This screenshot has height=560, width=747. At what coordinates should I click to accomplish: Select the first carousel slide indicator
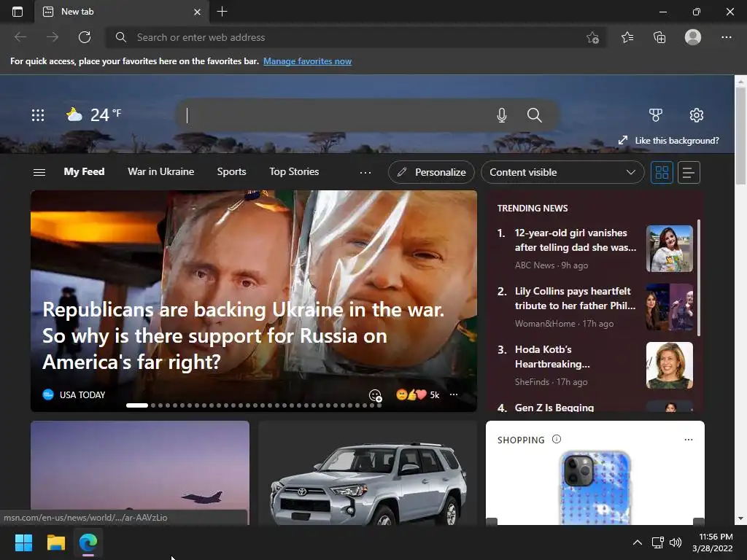[136, 405]
